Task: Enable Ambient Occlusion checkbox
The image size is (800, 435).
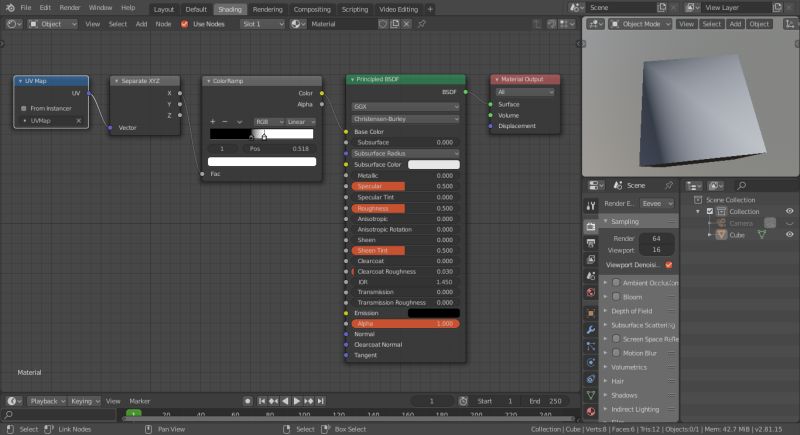Action: 616,283
